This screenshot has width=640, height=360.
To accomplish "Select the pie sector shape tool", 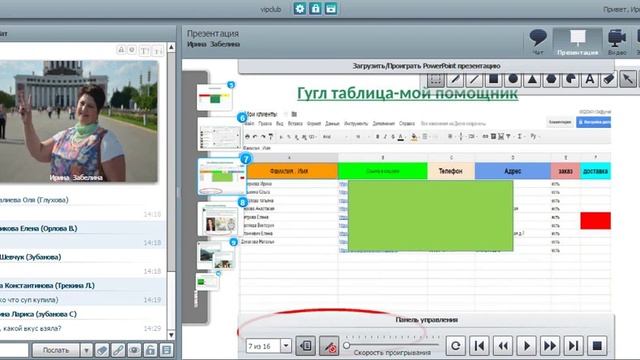I will click(571, 79).
